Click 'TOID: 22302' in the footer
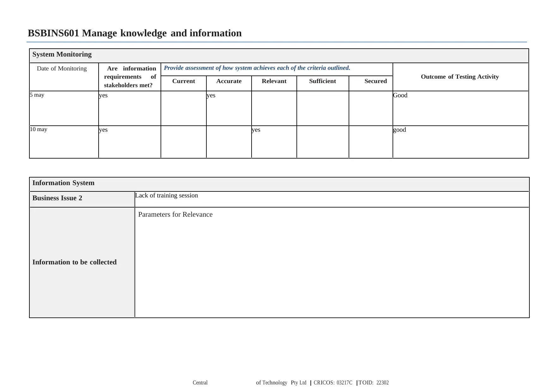 [x=374, y=383]
